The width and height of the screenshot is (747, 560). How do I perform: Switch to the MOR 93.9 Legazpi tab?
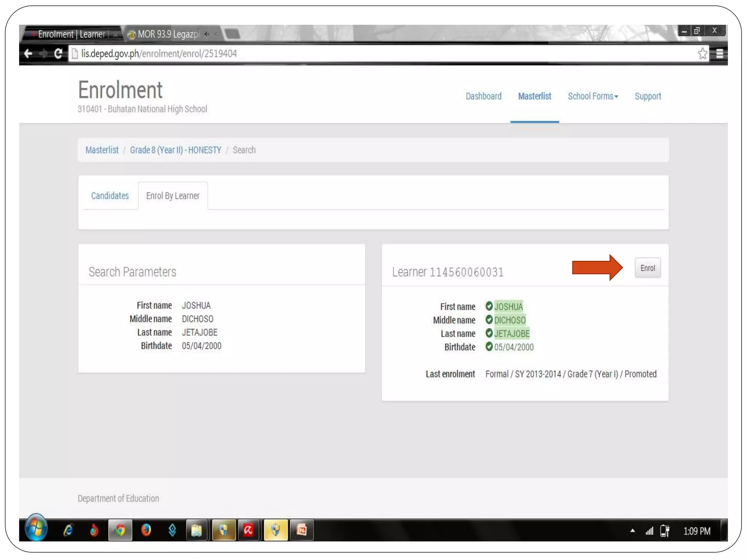click(x=168, y=34)
